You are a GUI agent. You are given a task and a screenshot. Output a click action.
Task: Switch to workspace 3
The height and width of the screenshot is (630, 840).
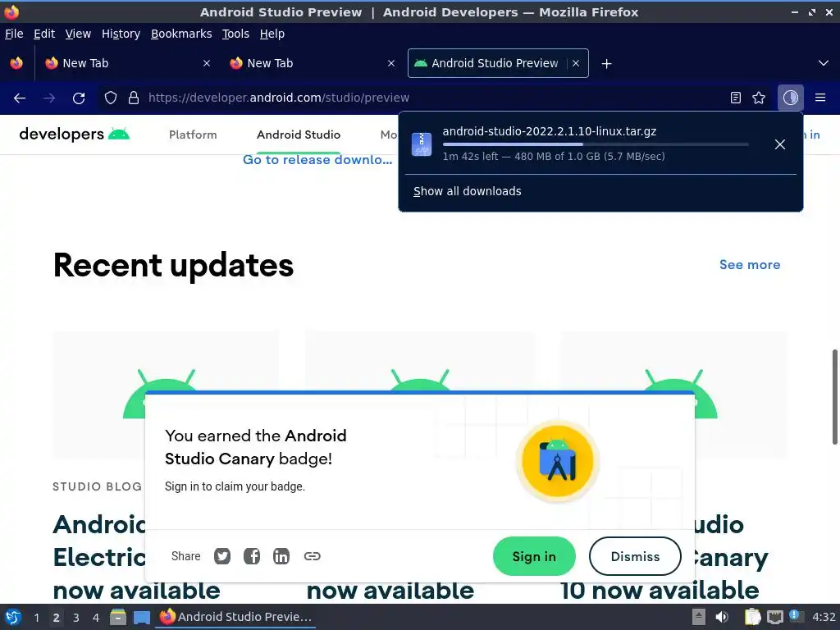tap(76, 618)
